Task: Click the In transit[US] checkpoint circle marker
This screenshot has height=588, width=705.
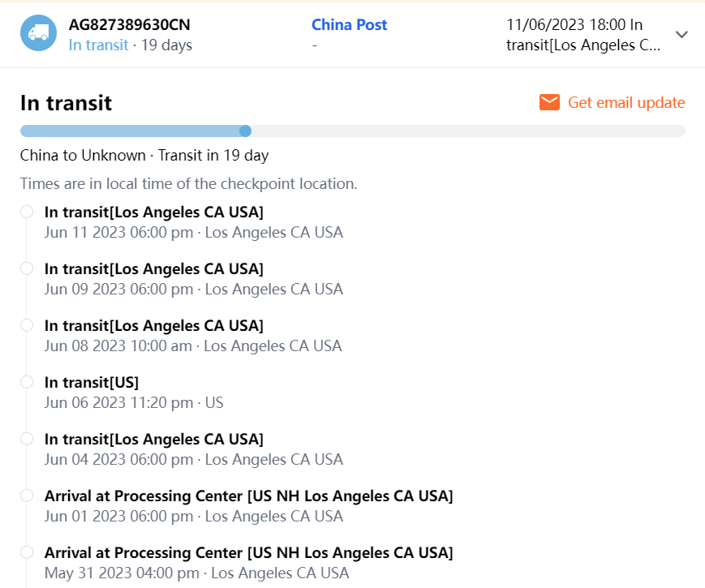Action: (x=27, y=382)
